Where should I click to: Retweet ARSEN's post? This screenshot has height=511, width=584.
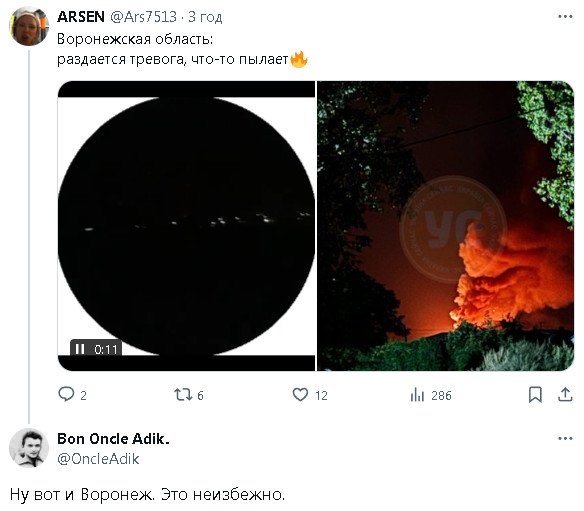pos(183,394)
